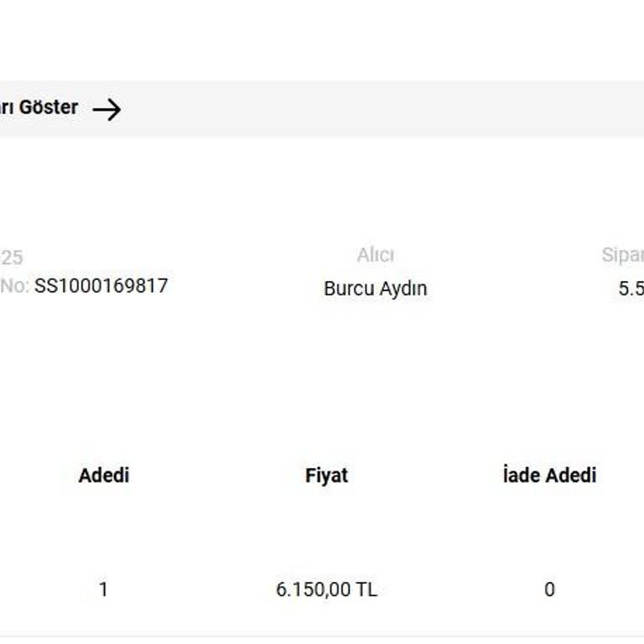This screenshot has width=644, height=644.
Task: Open the Göster link
Action: point(49,107)
